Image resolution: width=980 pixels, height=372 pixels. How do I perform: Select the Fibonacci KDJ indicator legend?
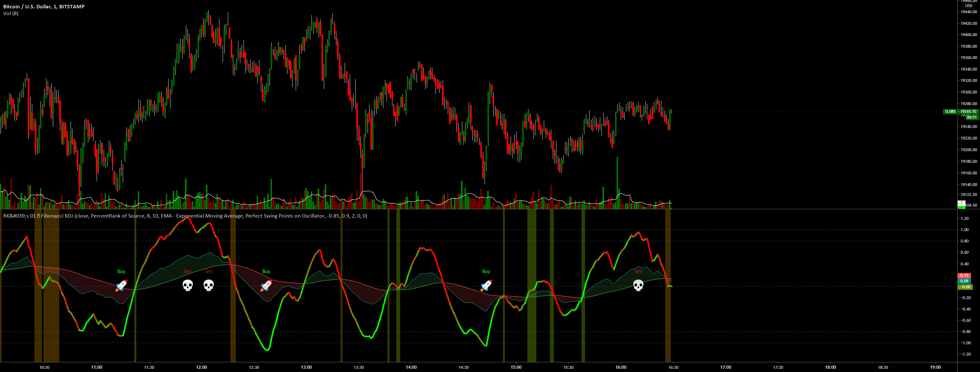(x=185, y=216)
